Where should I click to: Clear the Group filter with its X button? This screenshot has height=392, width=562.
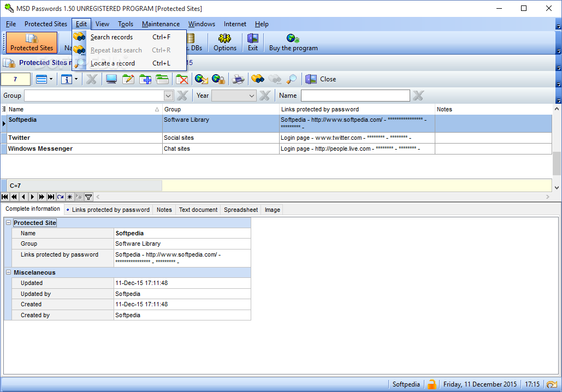tap(182, 96)
